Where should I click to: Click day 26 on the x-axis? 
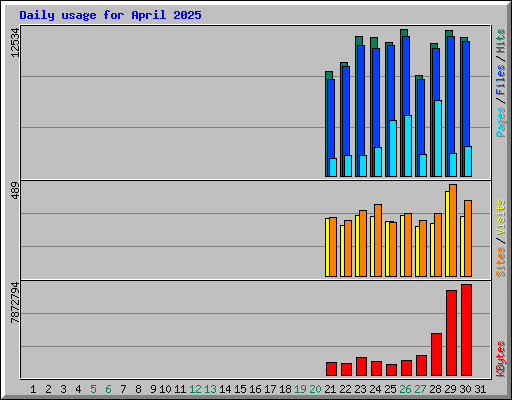pyautogui.click(x=405, y=389)
